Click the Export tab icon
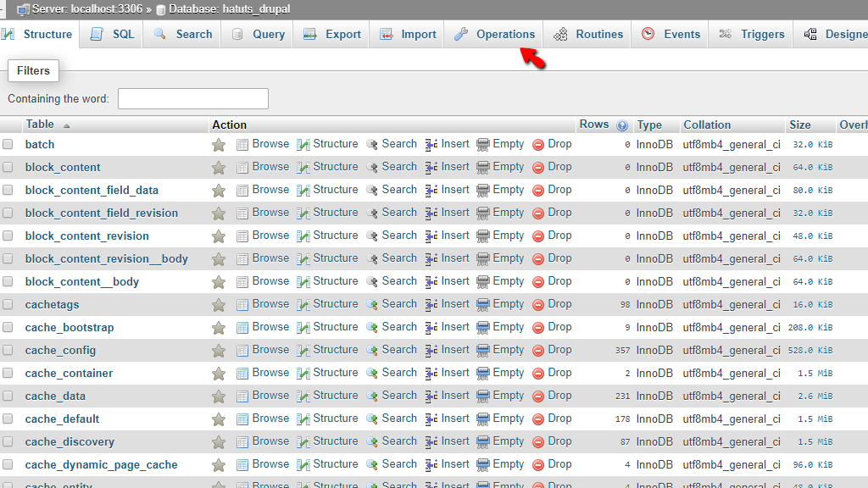The width and height of the screenshot is (868, 488). click(310, 34)
